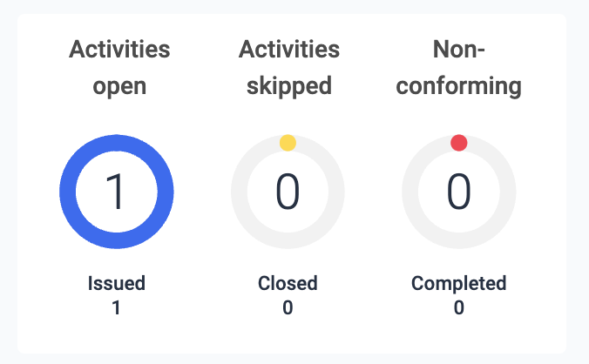Open the Non-conforming heading

coord(458,67)
